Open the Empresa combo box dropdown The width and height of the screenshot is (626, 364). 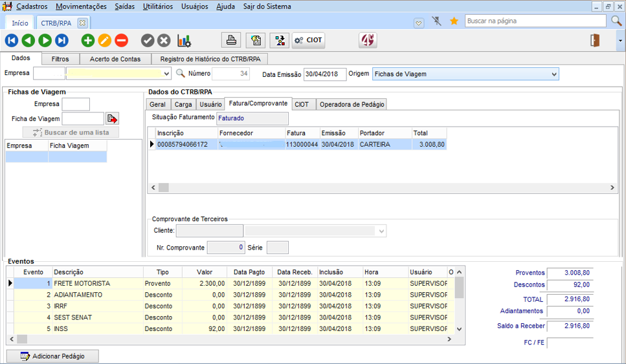(x=167, y=74)
